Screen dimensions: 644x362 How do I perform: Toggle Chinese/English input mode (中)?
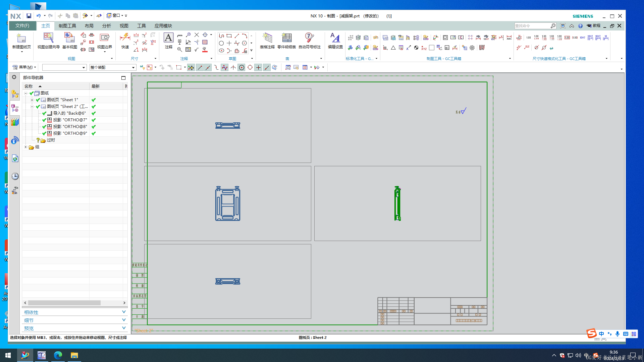pyautogui.click(x=601, y=334)
